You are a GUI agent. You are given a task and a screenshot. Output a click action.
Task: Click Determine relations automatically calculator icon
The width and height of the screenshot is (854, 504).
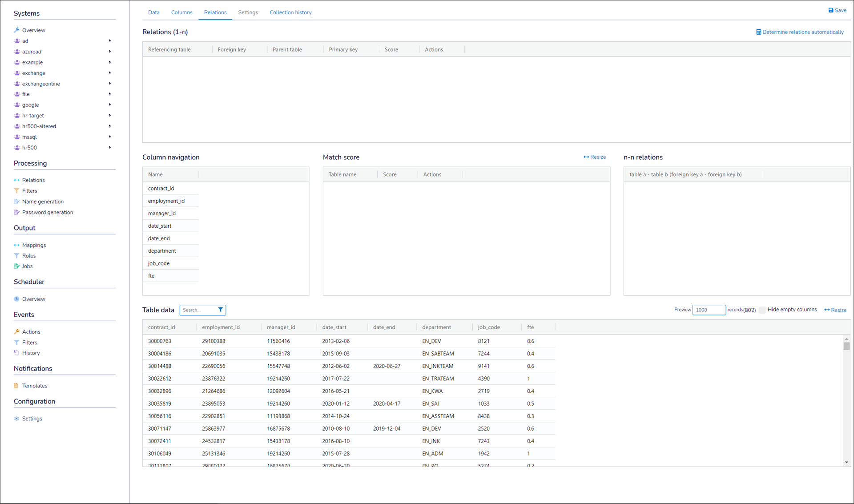(758, 32)
